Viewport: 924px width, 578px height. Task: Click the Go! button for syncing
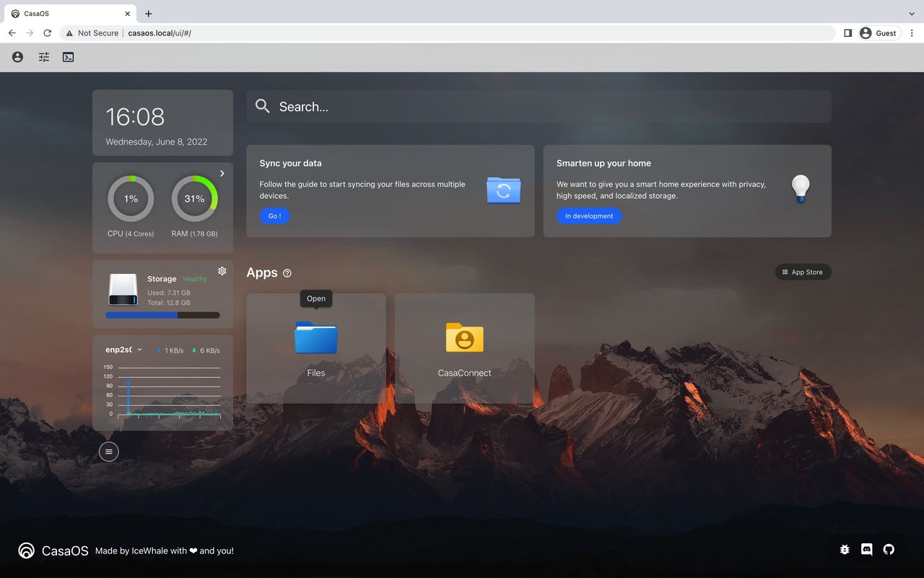point(274,216)
